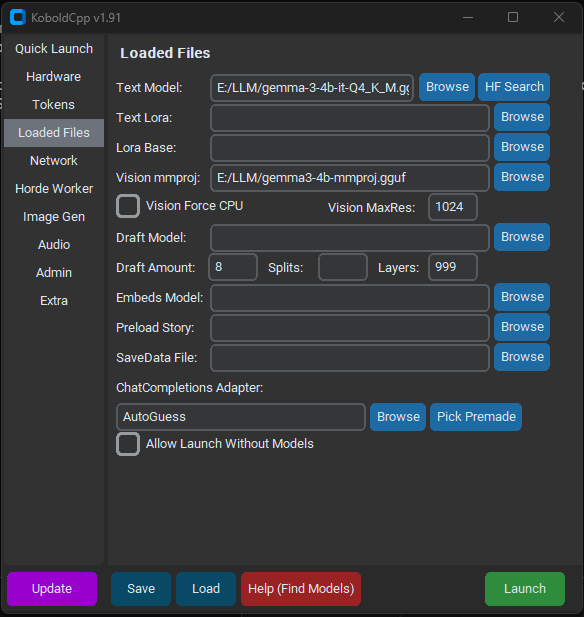Click the SaveData File input field

[x=350, y=358]
